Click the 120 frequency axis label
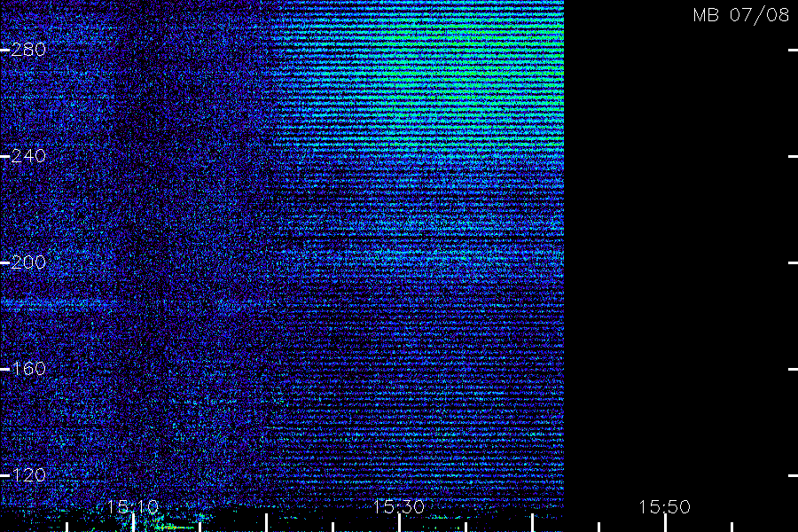 pyautogui.click(x=28, y=475)
